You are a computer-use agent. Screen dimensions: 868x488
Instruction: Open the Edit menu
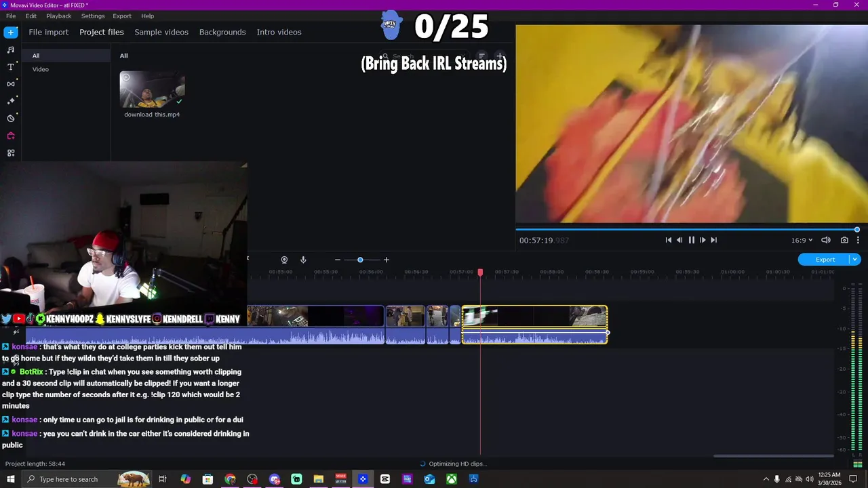pos(31,16)
